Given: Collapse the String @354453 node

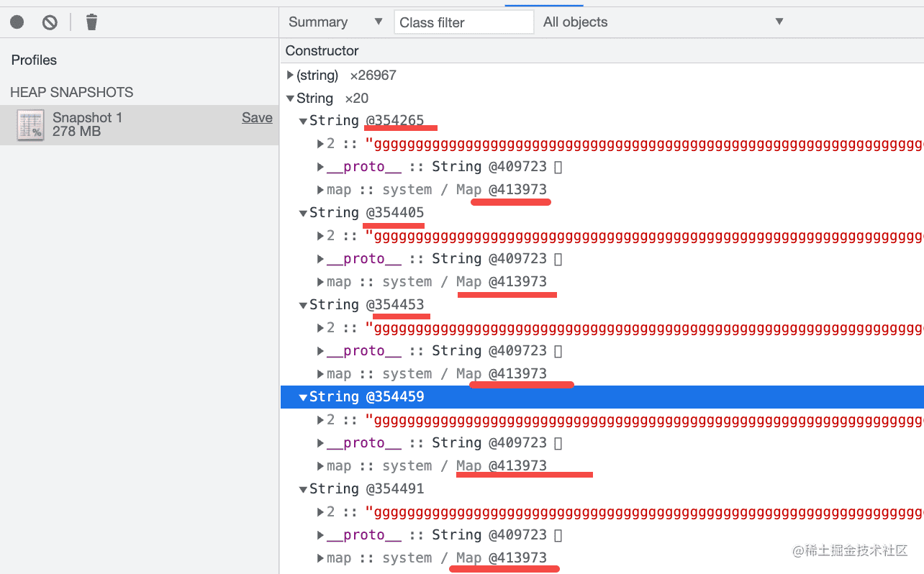Looking at the screenshot, I should coord(304,306).
